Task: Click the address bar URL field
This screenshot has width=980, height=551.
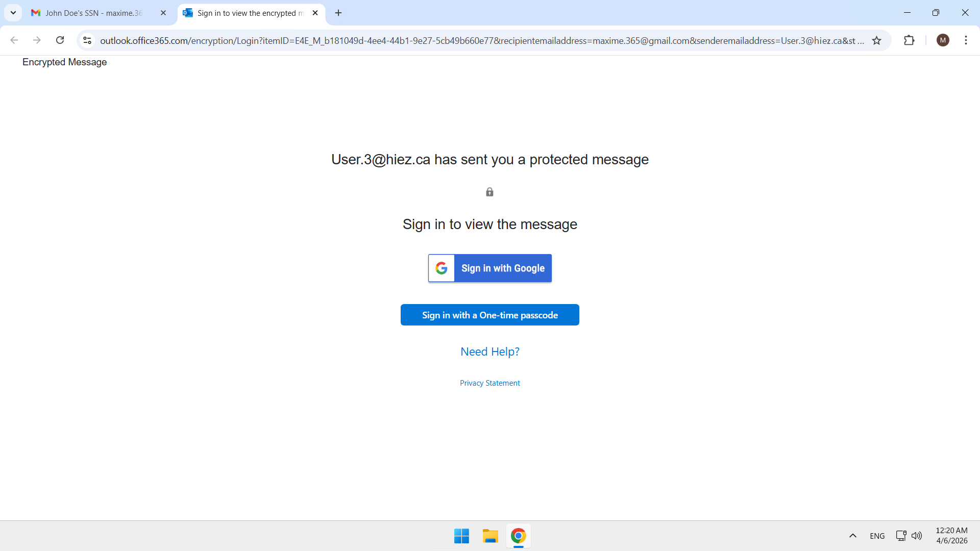Action: tap(480, 40)
